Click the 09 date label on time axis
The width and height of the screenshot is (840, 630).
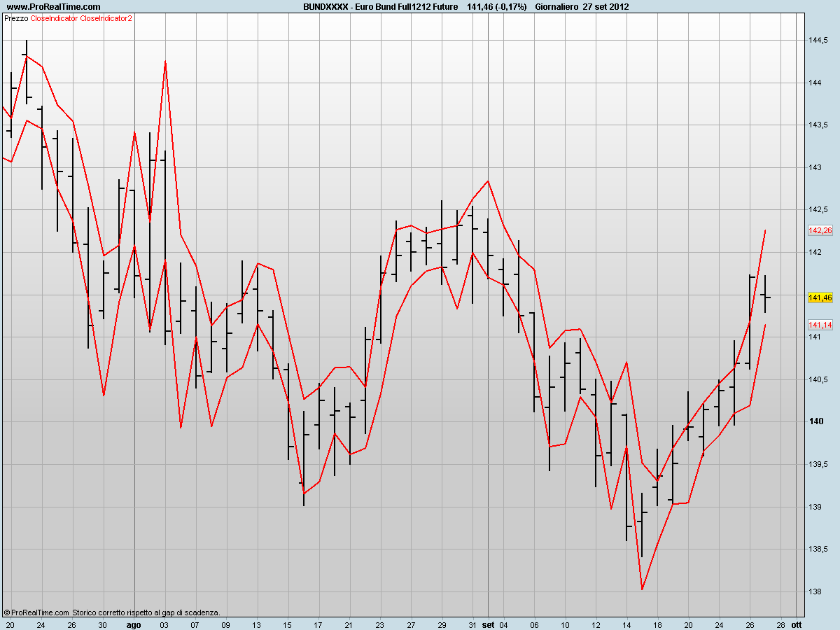[x=226, y=624]
